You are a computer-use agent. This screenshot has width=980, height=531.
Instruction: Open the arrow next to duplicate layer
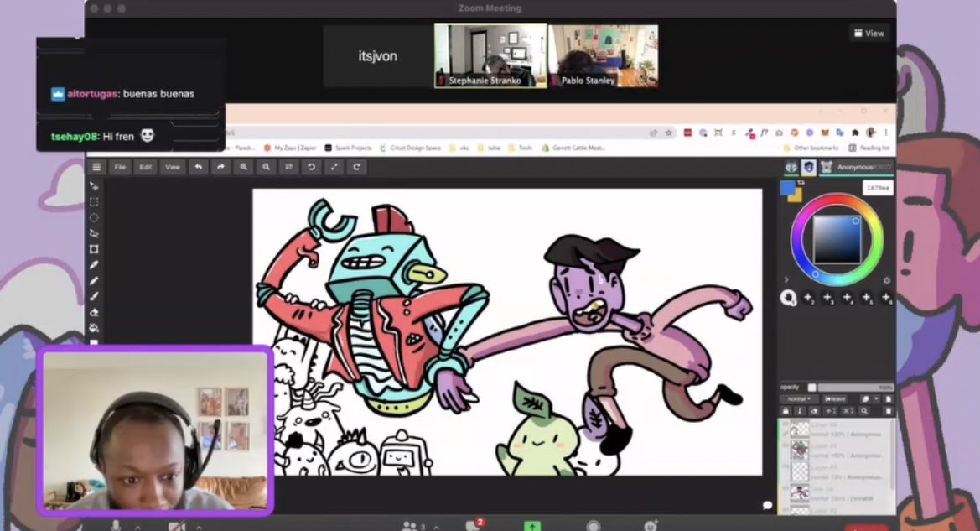876,399
